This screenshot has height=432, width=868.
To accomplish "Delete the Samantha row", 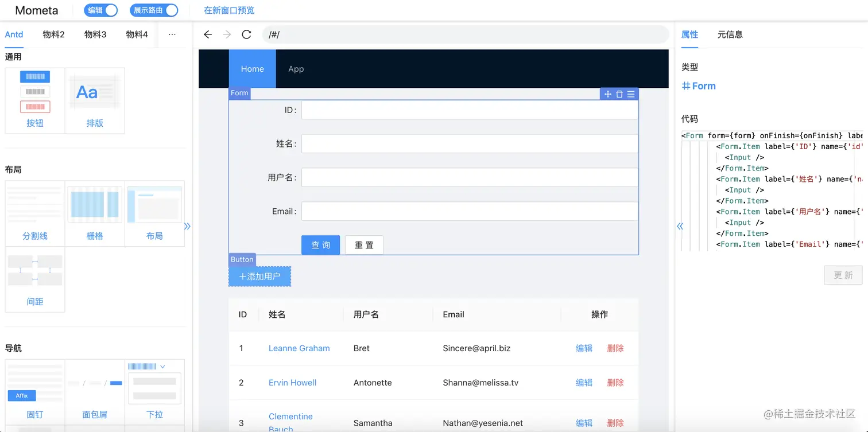I will pos(615,423).
